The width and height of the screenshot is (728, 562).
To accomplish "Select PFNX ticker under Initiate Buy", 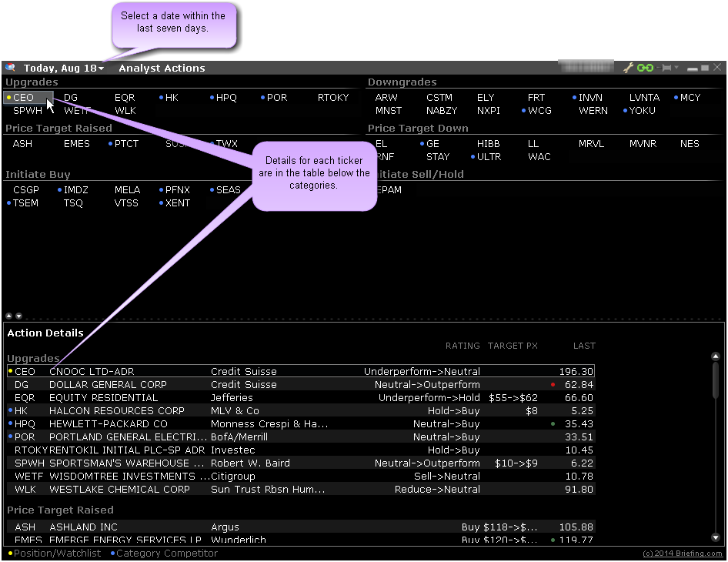I will [177, 190].
